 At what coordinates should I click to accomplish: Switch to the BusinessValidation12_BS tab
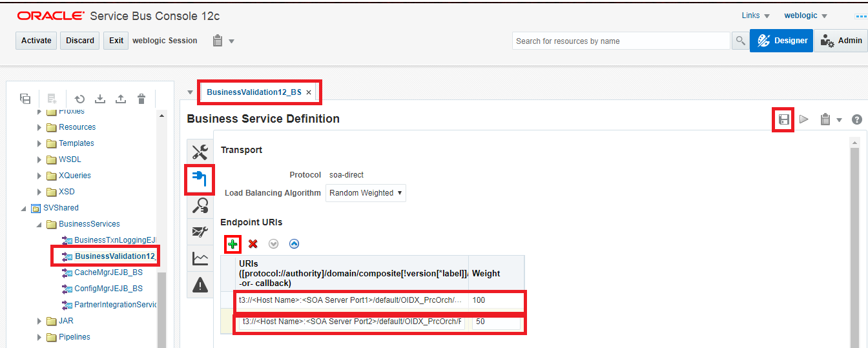coord(254,92)
